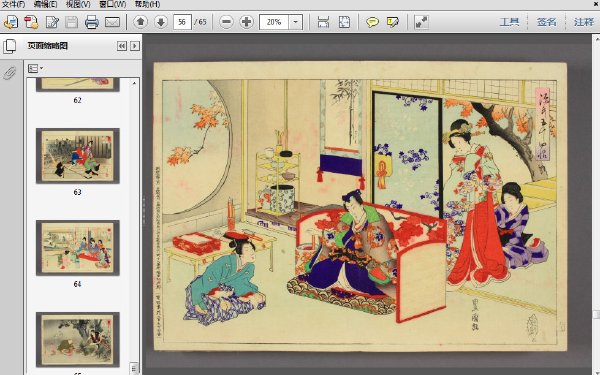
Task: Open the 编辑(E) menu
Action: 45,4
